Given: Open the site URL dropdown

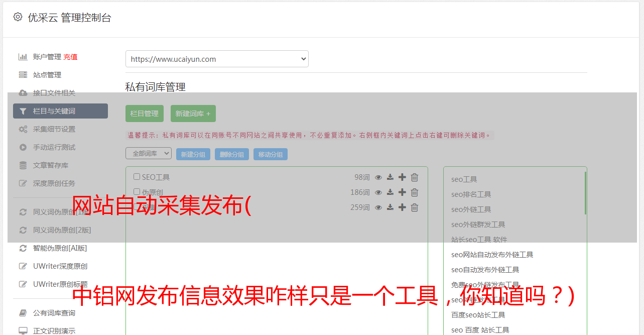Looking at the screenshot, I should (217, 59).
